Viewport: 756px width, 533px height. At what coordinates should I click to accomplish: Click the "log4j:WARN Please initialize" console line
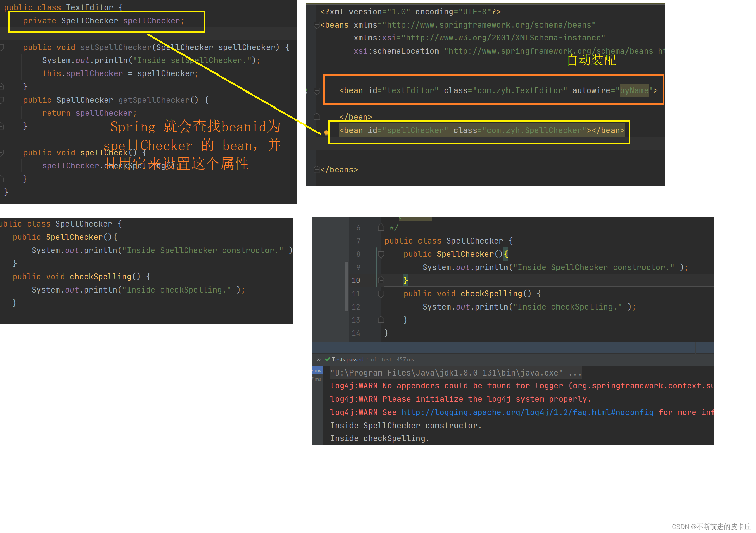click(461, 399)
